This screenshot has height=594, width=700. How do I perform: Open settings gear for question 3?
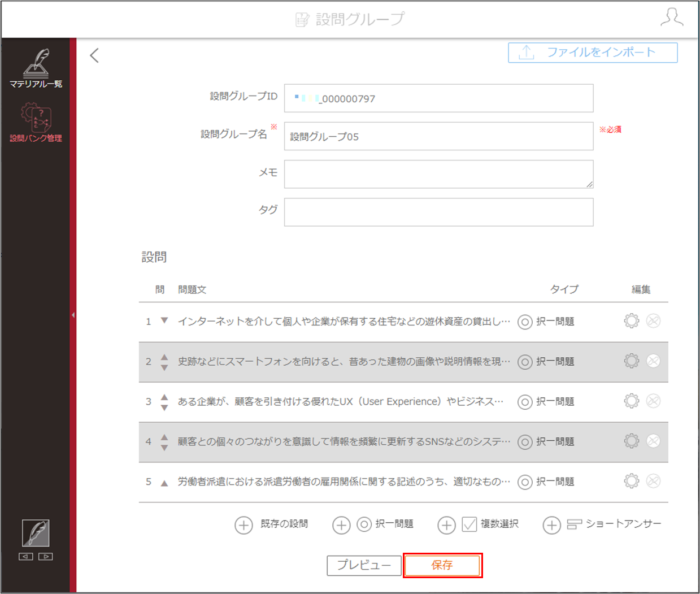(x=632, y=401)
